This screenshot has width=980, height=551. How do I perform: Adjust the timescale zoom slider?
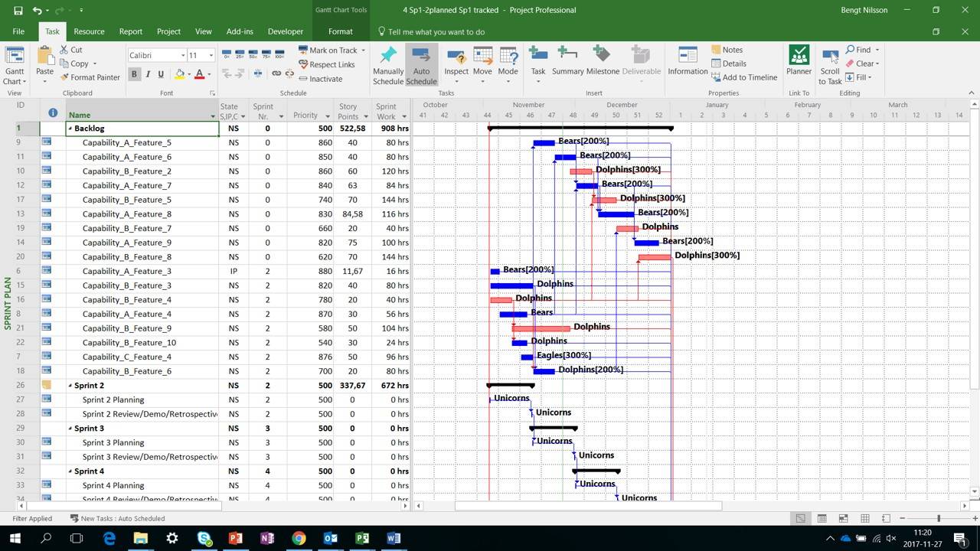click(938, 518)
